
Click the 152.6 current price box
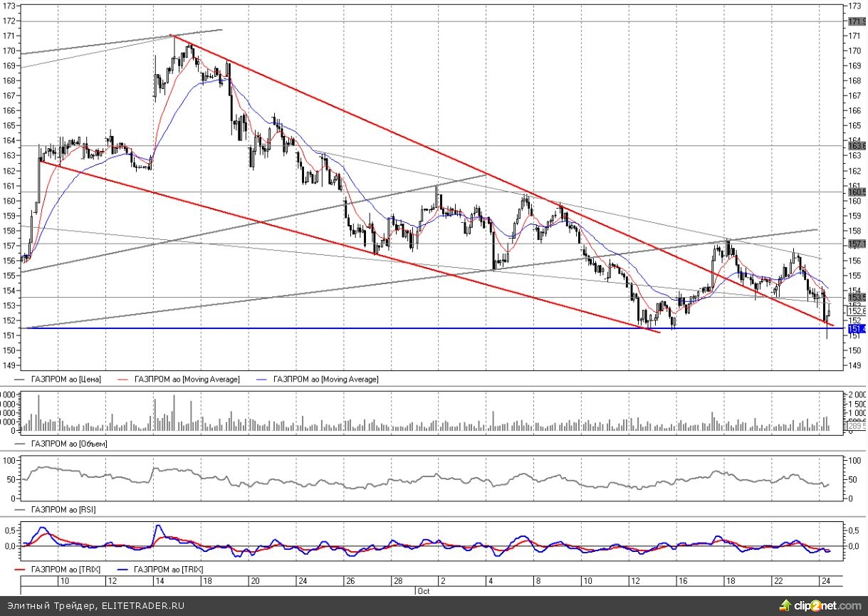pos(856,310)
